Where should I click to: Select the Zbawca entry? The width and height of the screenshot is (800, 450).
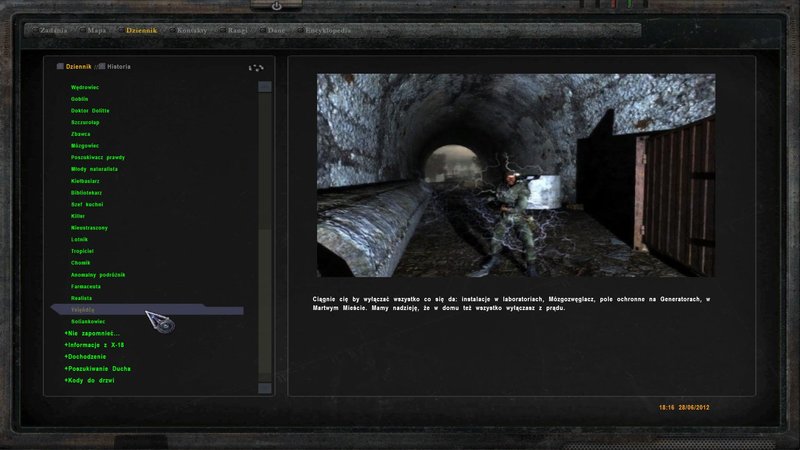[x=81, y=134]
